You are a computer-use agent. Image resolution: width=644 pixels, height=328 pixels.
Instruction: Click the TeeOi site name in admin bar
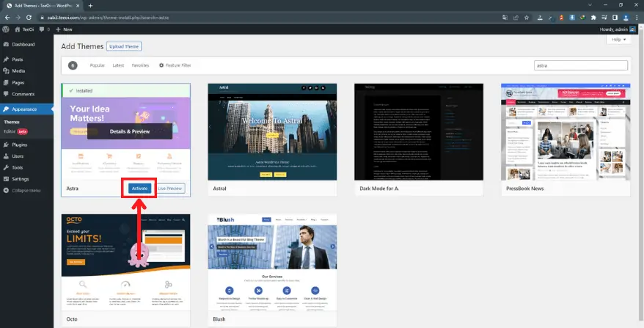point(24,29)
